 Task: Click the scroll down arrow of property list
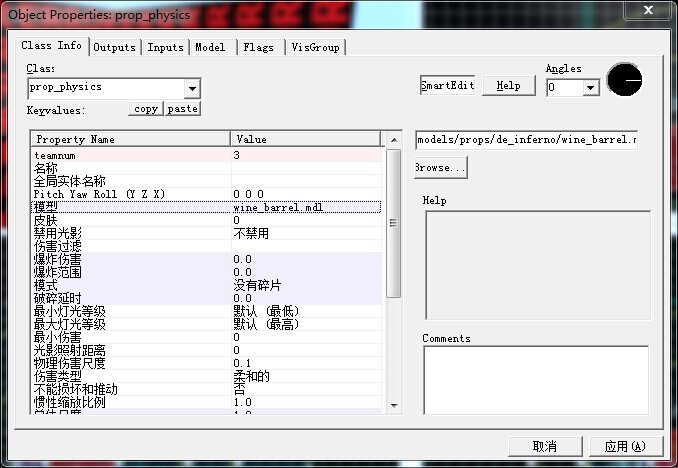[393, 405]
